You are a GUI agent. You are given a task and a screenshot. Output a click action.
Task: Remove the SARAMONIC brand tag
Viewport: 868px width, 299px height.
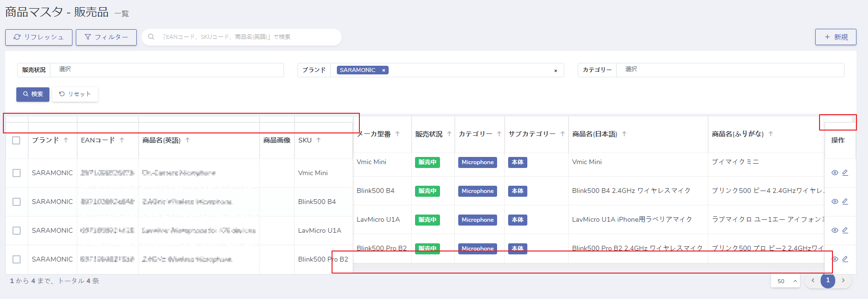click(383, 70)
